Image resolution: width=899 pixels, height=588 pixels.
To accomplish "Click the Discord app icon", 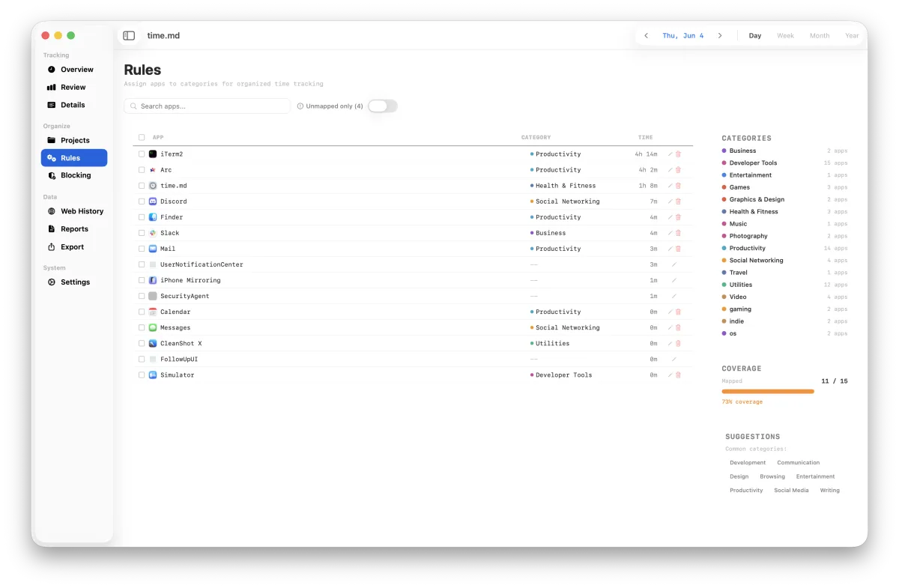I will click(x=153, y=201).
